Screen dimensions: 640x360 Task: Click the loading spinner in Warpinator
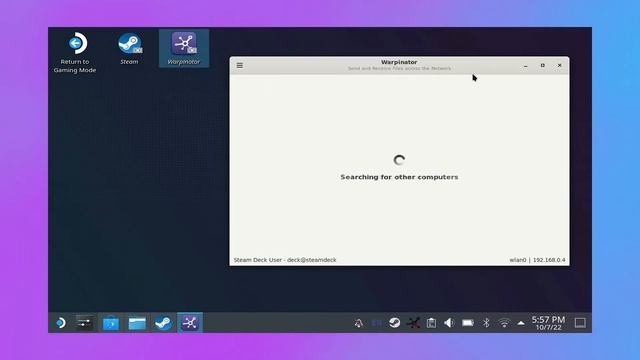399,160
